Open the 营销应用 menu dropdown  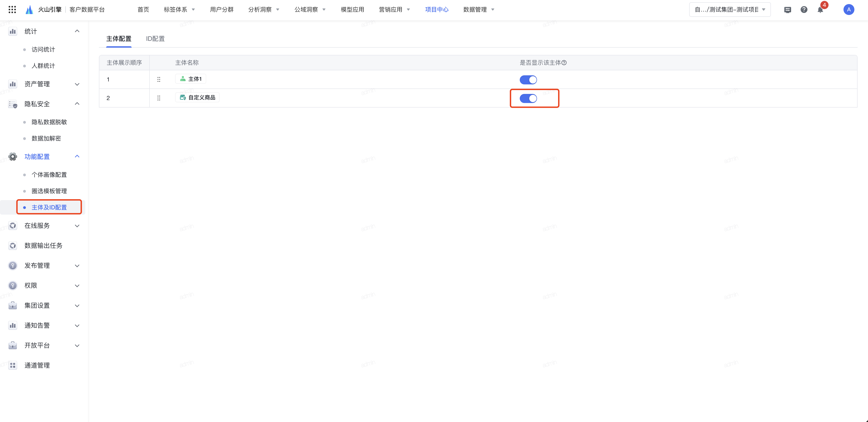(395, 10)
